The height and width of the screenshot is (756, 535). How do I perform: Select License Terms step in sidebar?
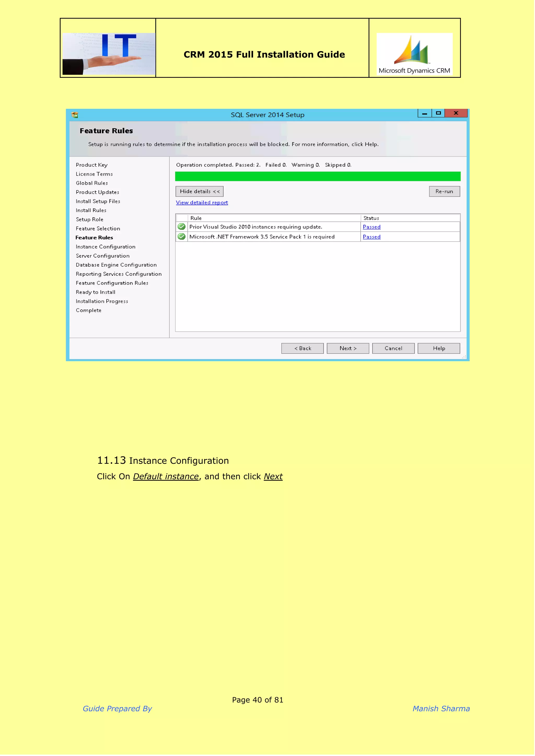(x=95, y=174)
